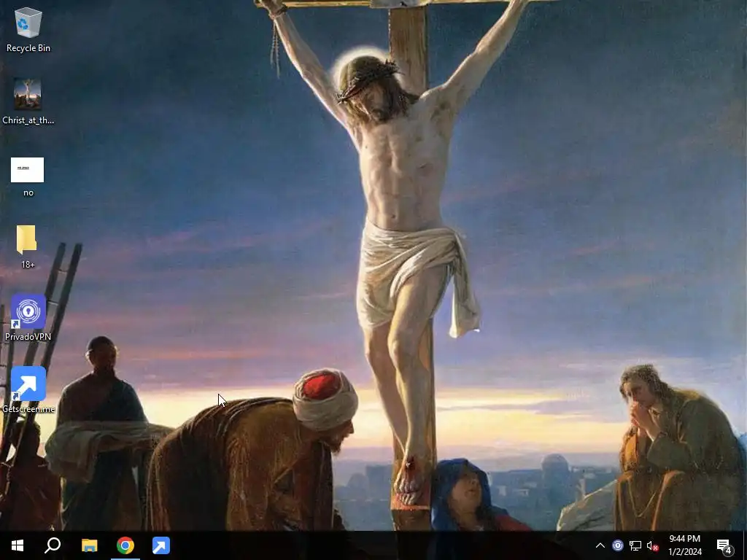The width and height of the screenshot is (747, 560).
Task: Click the "Recycle Bin" label text
Action: [28, 48]
